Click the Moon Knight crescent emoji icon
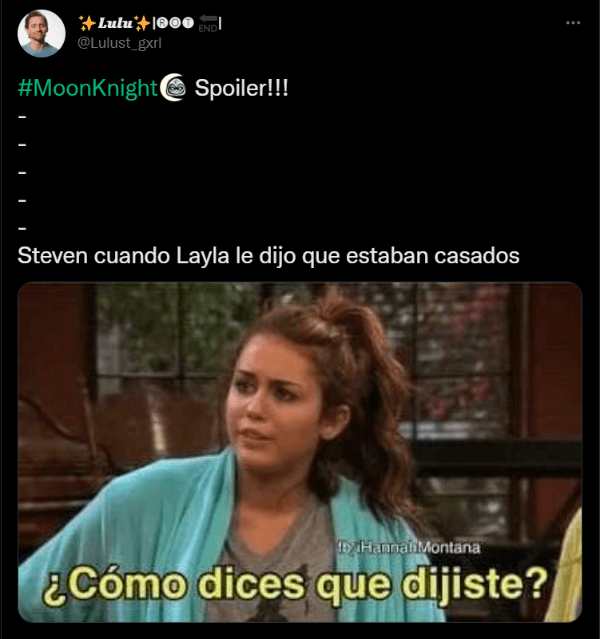 (x=173, y=87)
